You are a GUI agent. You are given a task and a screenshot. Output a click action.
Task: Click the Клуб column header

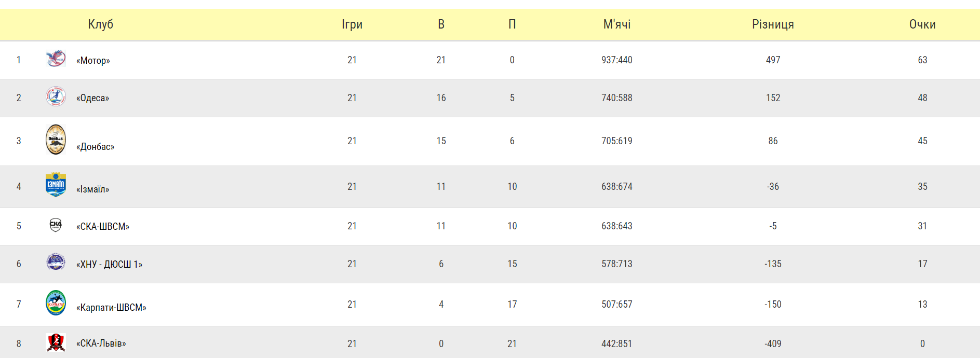click(x=100, y=24)
